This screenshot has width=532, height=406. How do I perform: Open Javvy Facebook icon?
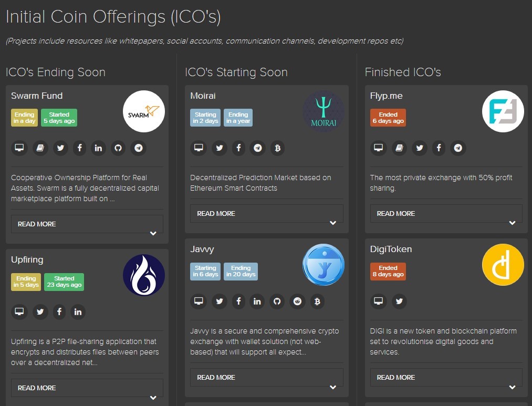[238, 301]
